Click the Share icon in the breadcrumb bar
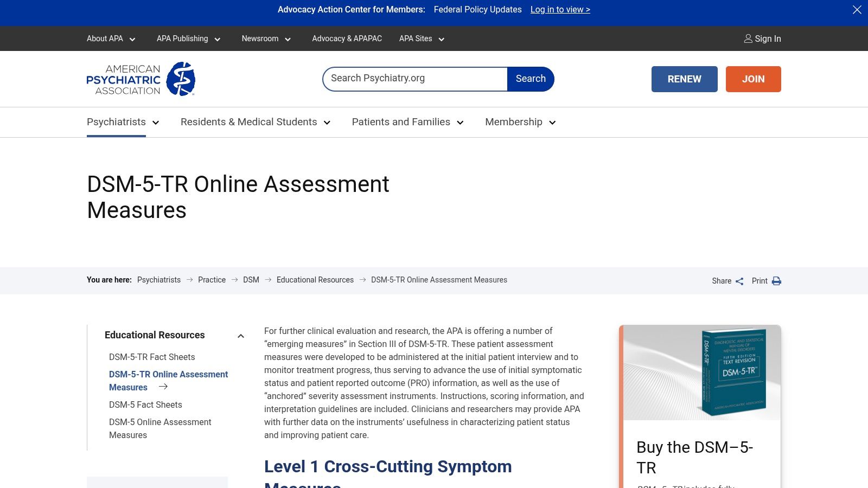Screen dimensions: 868x488 pos(739,281)
